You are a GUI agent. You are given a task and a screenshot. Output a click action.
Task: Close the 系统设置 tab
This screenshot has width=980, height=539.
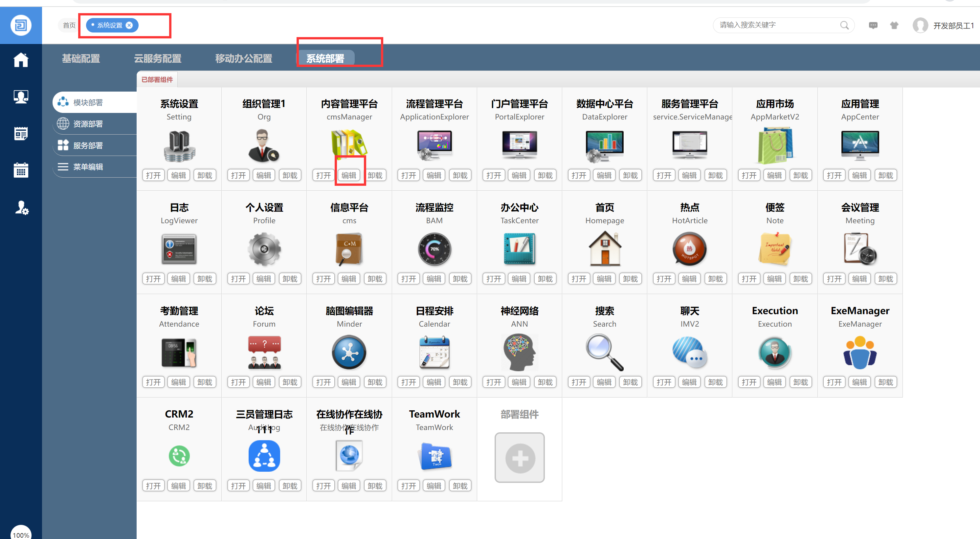pos(129,26)
